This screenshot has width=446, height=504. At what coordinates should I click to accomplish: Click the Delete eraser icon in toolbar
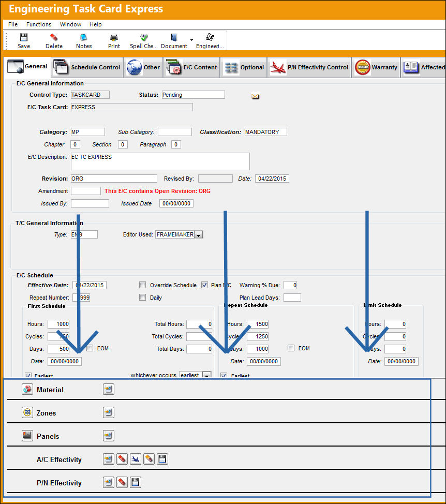(x=54, y=41)
